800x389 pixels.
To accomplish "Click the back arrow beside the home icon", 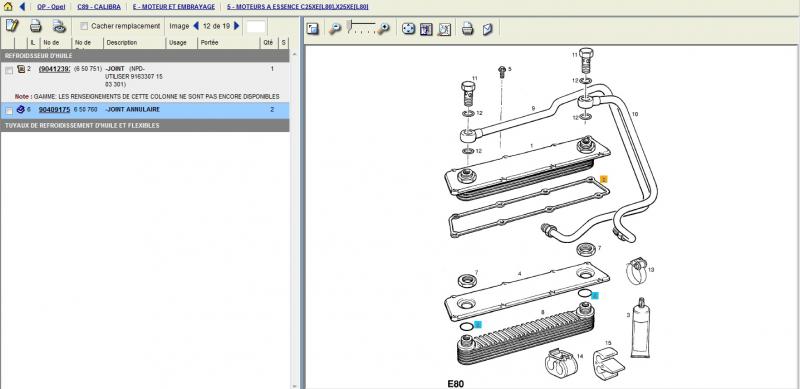I will [22, 7].
